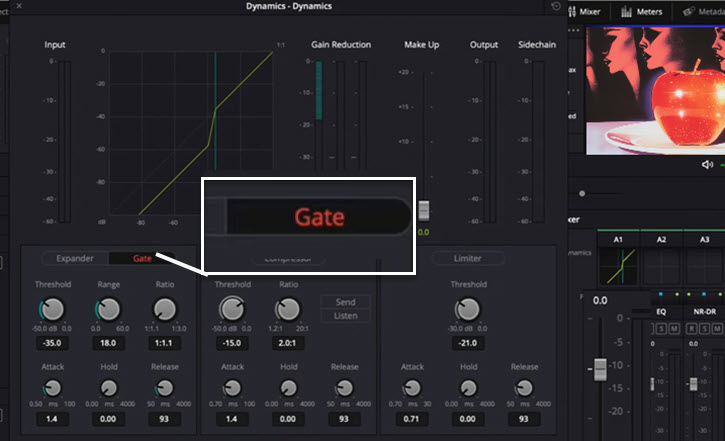Click the Limiter Threshold knob

click(468, 309)
